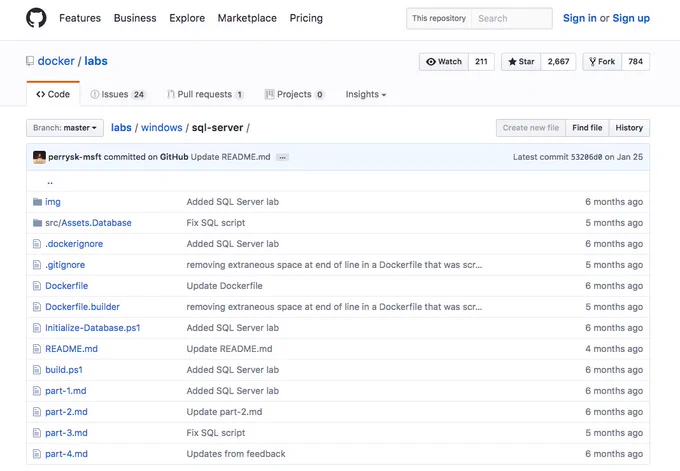
Task: Open the .gitignore file
Action: click(65, 265)
